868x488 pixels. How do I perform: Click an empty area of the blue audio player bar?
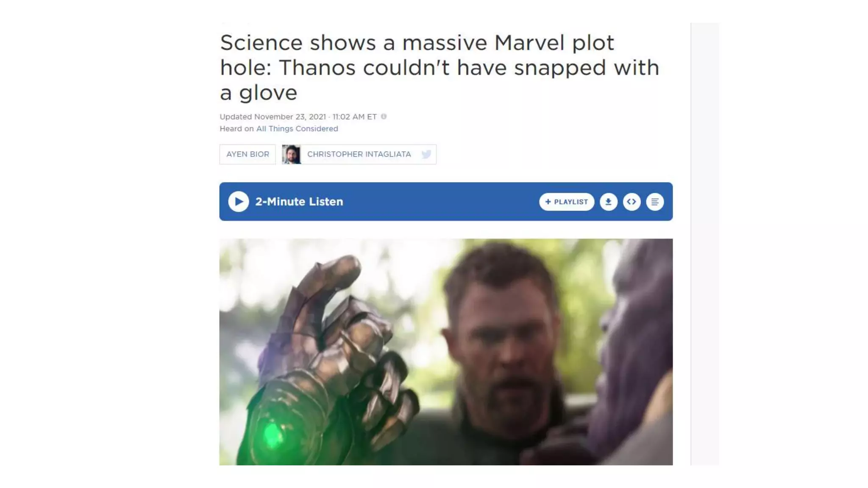coord(441,202)
